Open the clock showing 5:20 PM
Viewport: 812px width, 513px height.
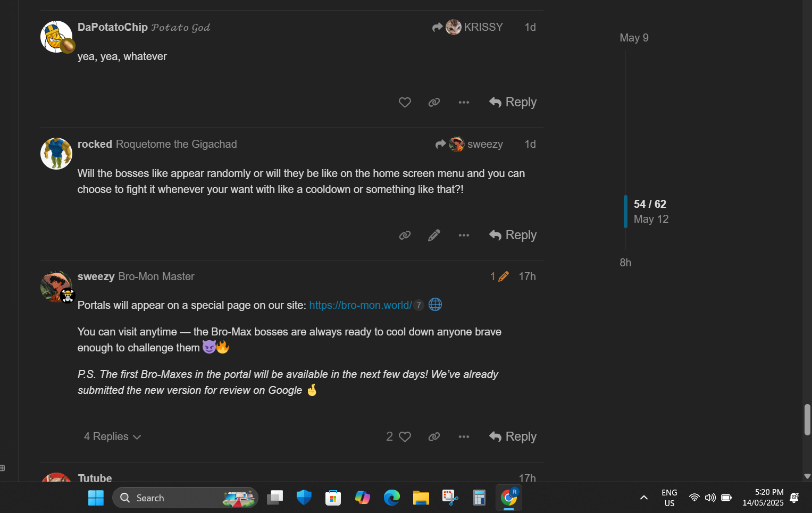tap(763, 498)
